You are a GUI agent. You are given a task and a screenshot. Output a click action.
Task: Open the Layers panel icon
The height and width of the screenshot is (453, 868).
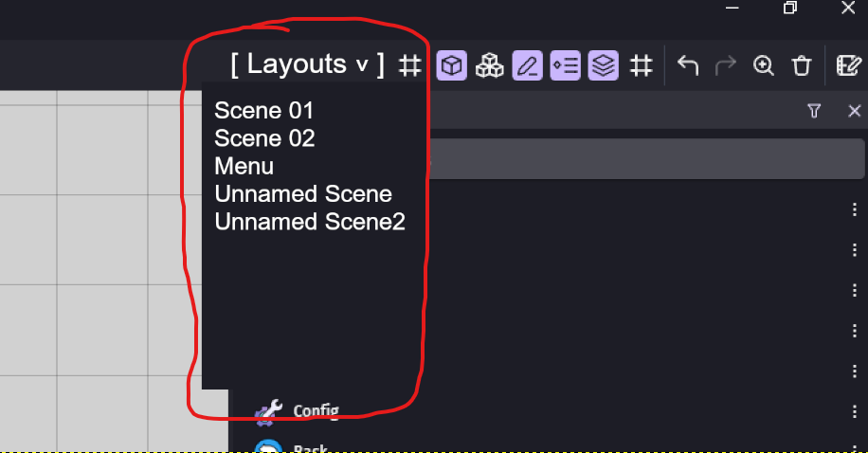coord(604,66)
